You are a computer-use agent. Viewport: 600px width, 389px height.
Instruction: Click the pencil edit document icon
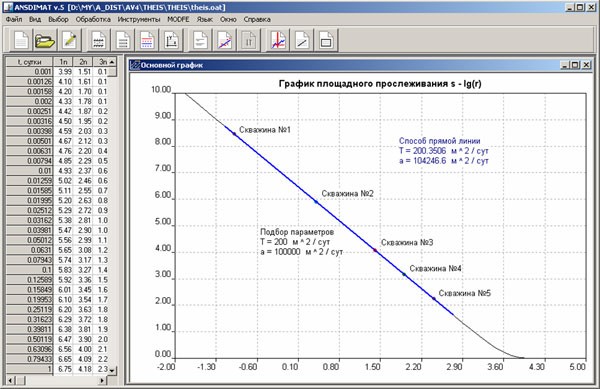(x=70, y=40)
